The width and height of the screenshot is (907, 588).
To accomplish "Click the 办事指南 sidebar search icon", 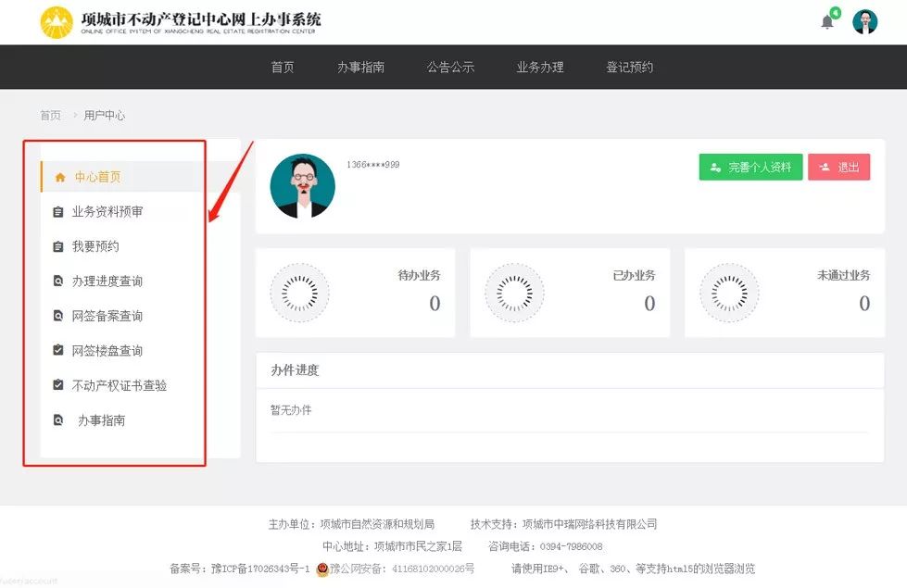I will click(58, 419).
